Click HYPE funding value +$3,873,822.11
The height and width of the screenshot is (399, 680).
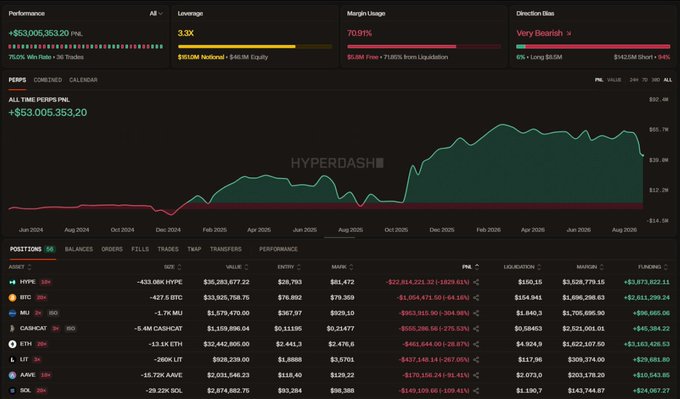[647, 282]
